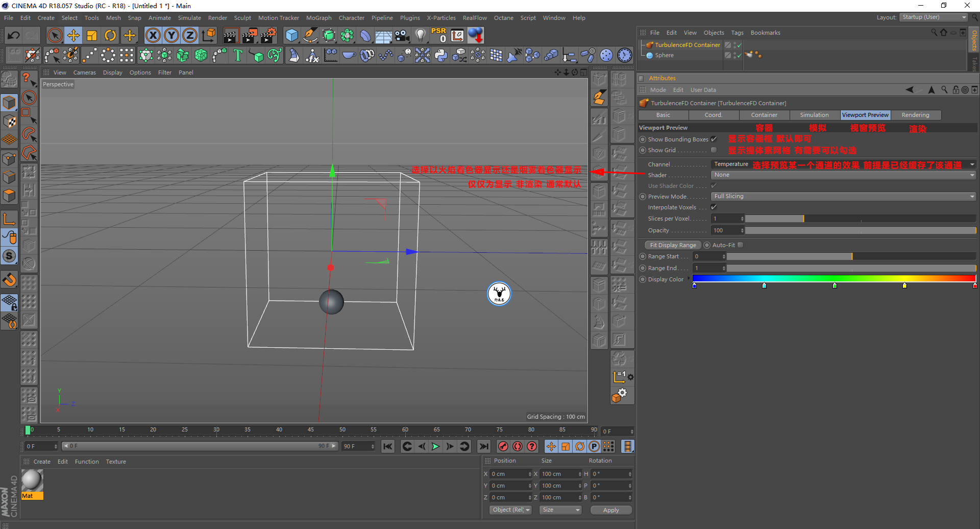Activate the Move tool

73,36
